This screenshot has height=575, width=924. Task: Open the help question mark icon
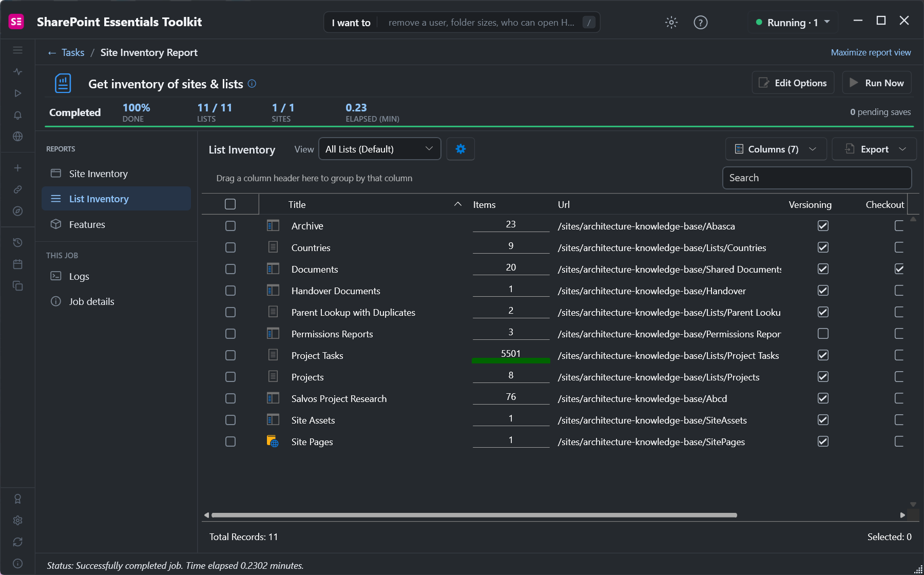(700, 23)
